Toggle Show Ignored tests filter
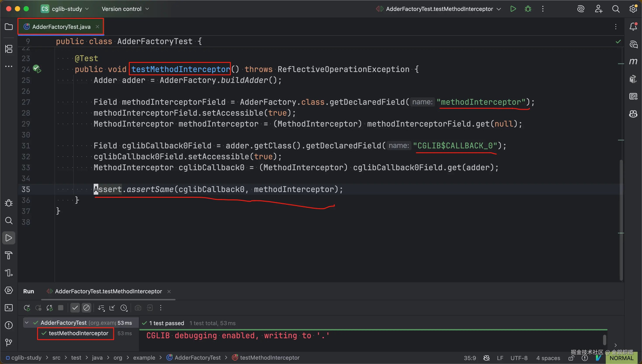The width and height of the screenshot is (642, 364). pos(86,308)
